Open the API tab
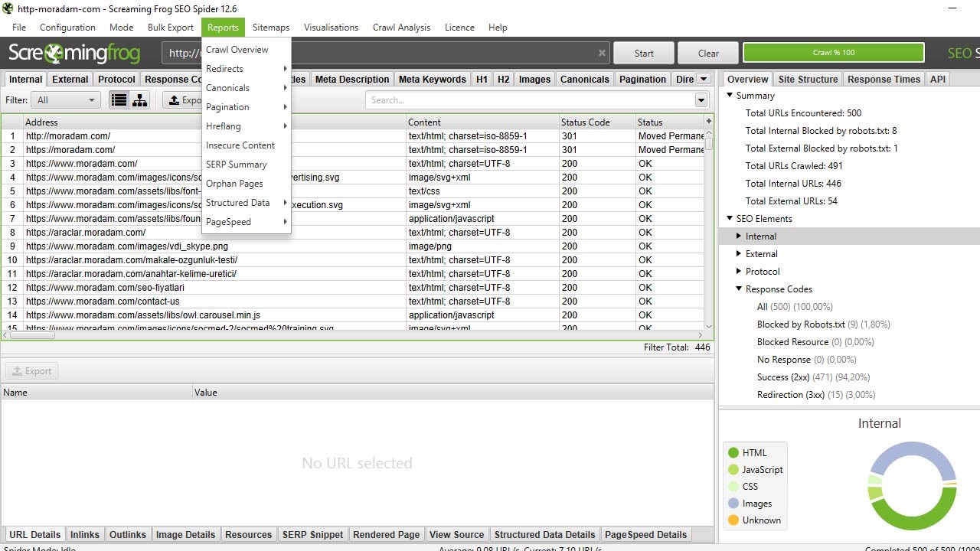The width and height of the screenshot is (980, 551). 938,79
